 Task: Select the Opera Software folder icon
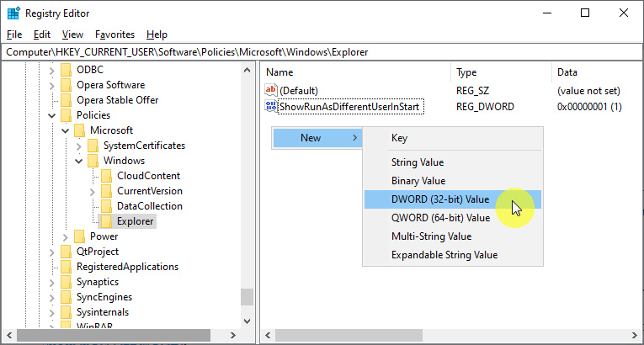[x=67, y=85]
